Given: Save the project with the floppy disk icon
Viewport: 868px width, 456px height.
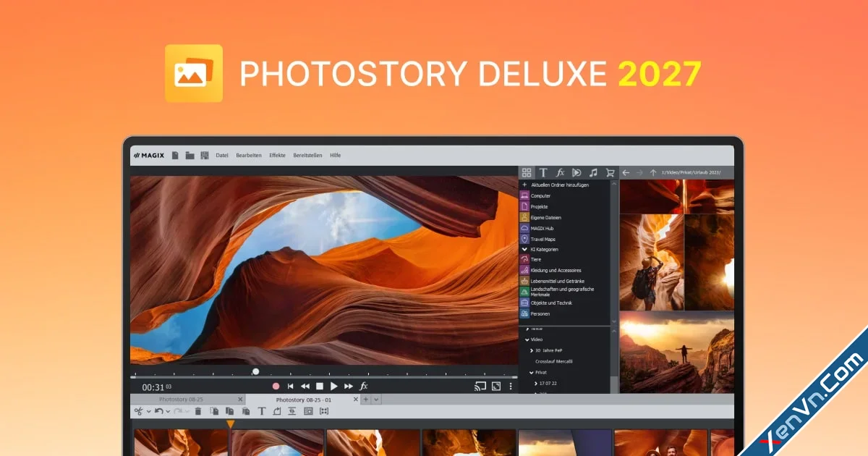Looking at the screenshot, I should (x=204, y=155).
